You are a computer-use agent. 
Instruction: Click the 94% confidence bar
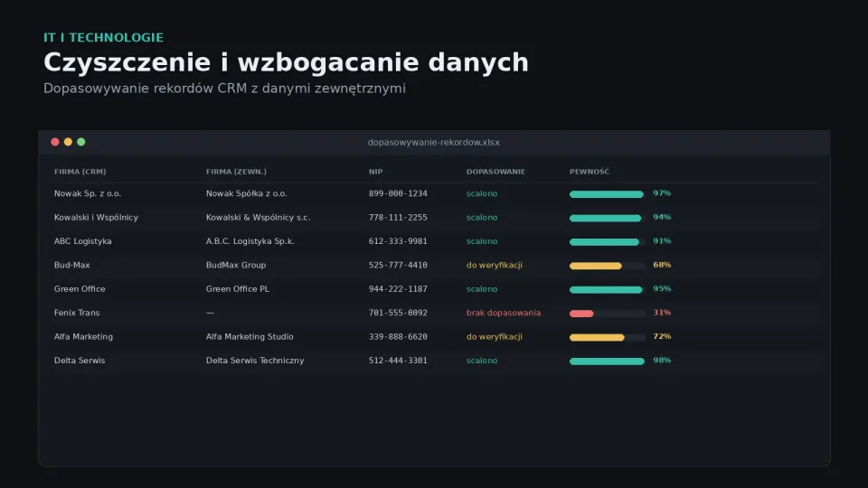point(608,218)
